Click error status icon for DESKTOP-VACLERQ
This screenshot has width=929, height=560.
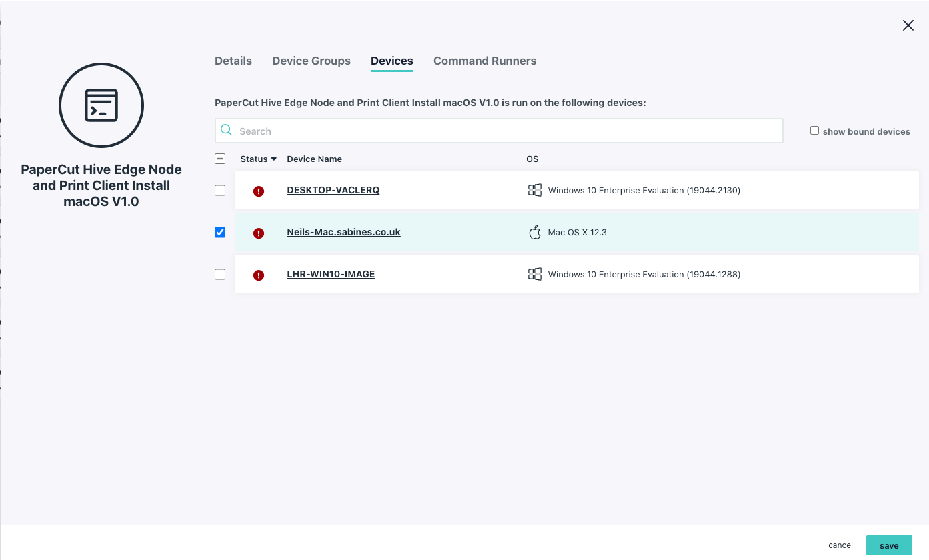pyautogui.click(x=259, y=191)
